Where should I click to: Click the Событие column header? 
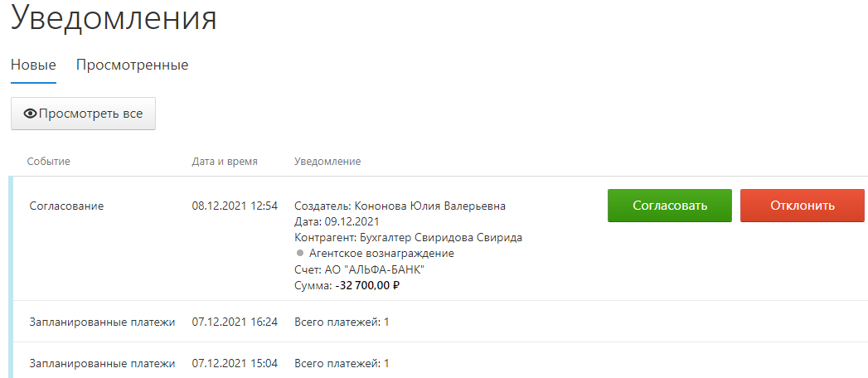click(x=49, y=162)
